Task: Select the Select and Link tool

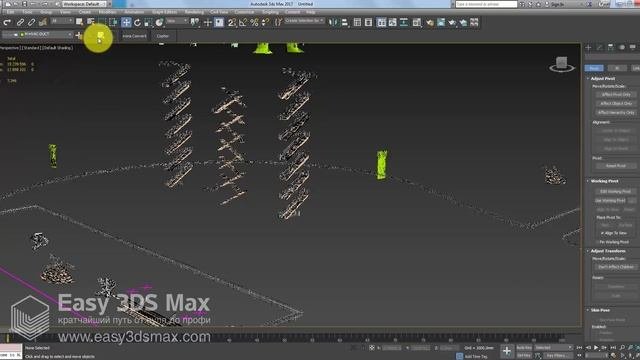Action: click(20, 22)
